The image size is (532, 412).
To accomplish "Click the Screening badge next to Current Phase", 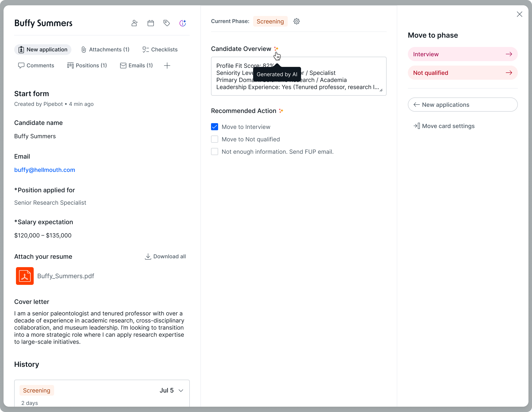I will pyautogui.click(x=270, y=21).
